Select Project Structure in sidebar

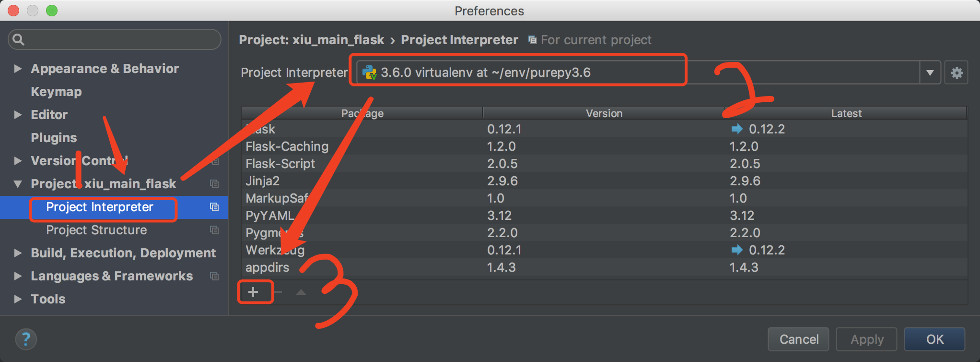coord(96,230)
